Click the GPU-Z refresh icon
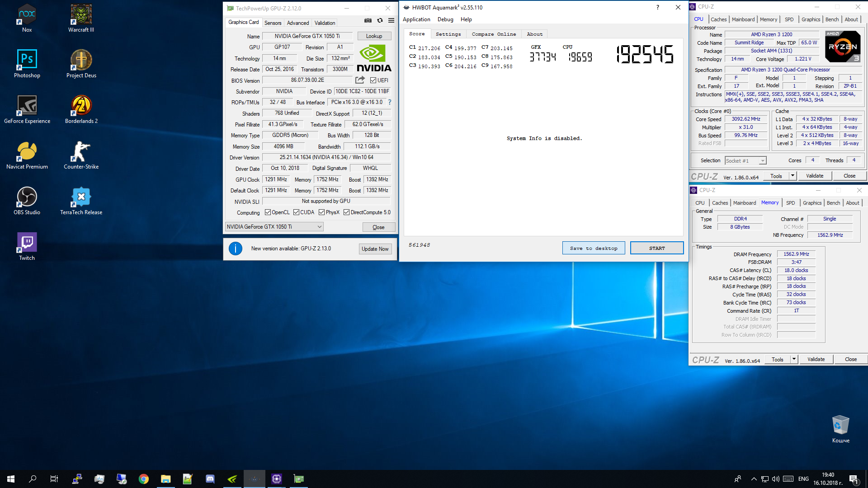This screenshot has width=868, height=488. click(x=380, y=20)
